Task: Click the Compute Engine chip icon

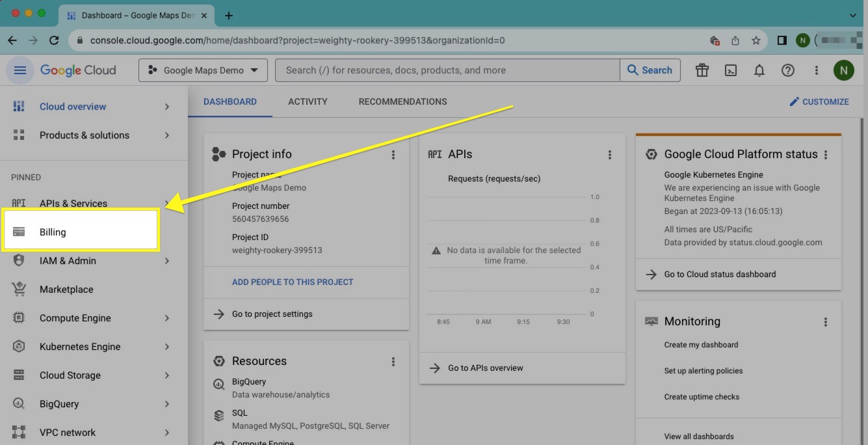Action: point(19,317)
